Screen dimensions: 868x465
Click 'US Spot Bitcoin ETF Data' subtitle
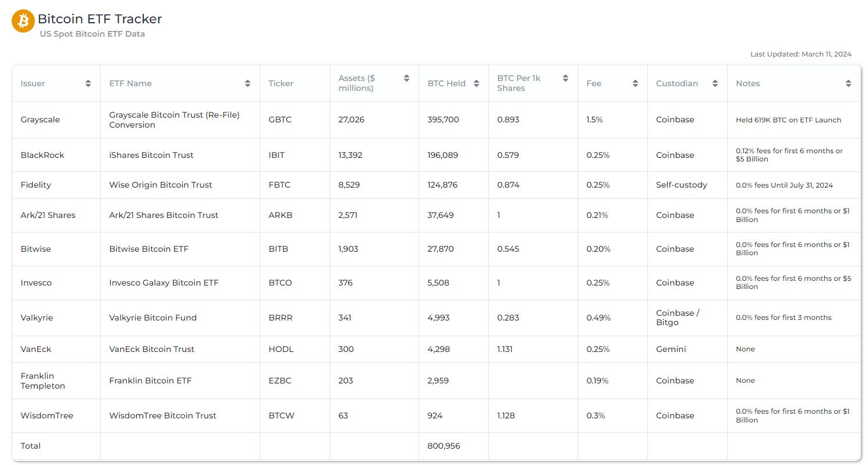92,34
